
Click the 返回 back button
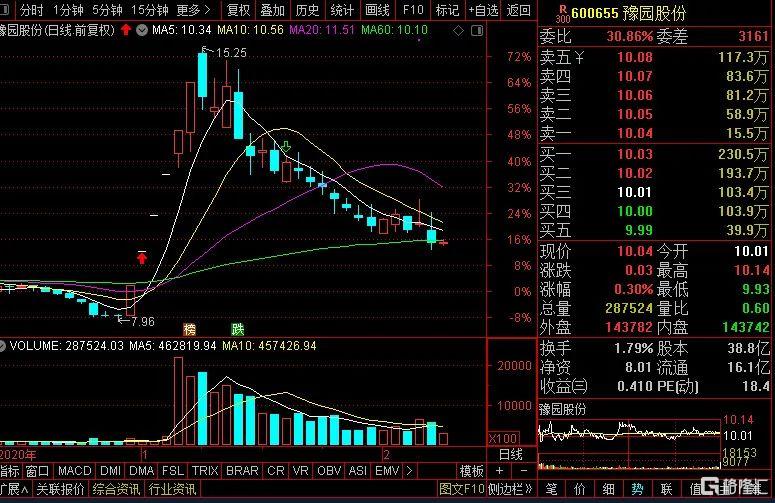[518, 10]
